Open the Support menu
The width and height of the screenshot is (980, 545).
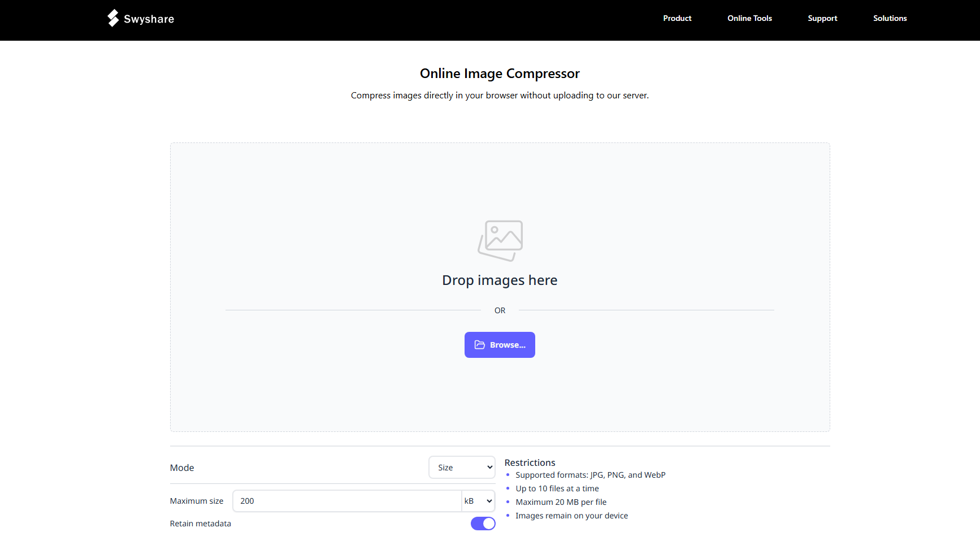coord(822,18)
